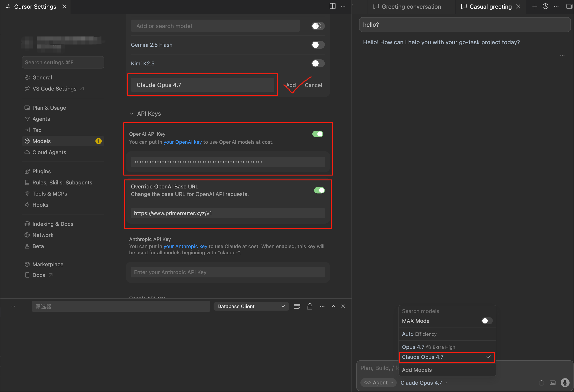Click the OpenAI base URL field
The height and width of the screenshot is (392, 574).
tap(228, 213)
